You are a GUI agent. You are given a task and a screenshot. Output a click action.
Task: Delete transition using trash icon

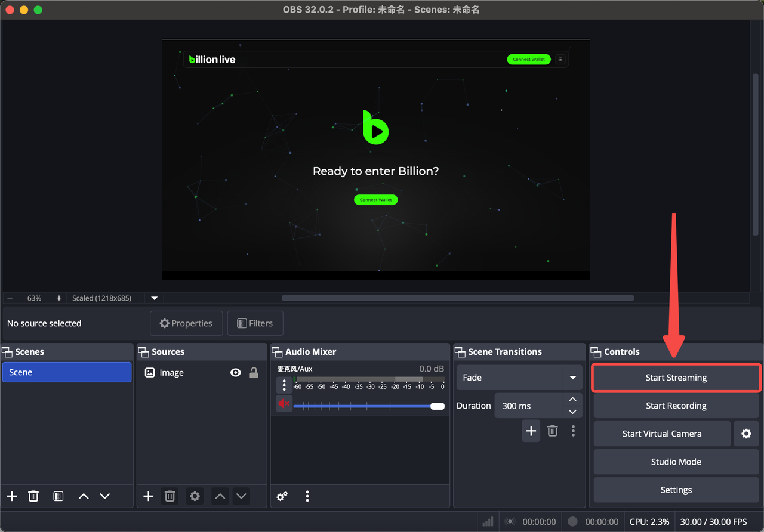pyautogui.click(x=553, y=431)
